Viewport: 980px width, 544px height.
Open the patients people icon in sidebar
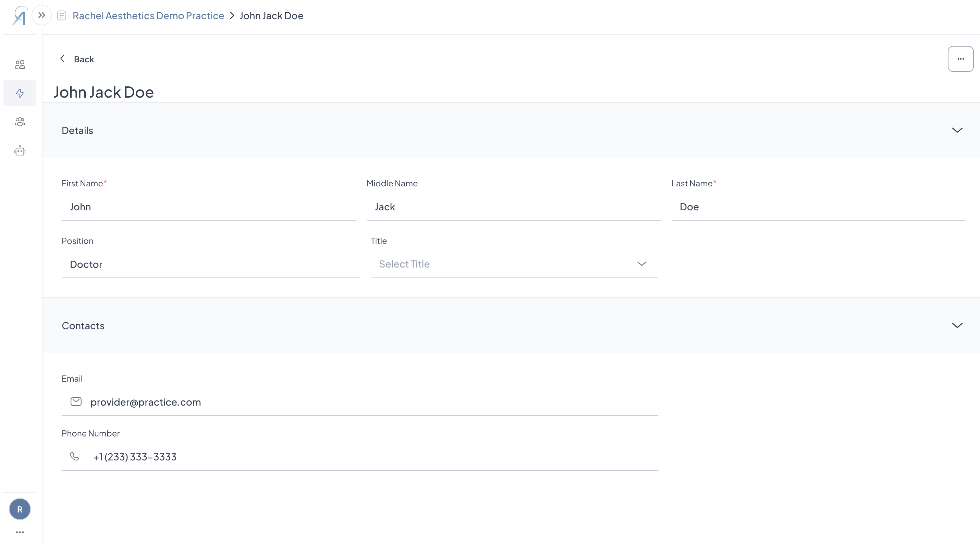pos(20,64)
